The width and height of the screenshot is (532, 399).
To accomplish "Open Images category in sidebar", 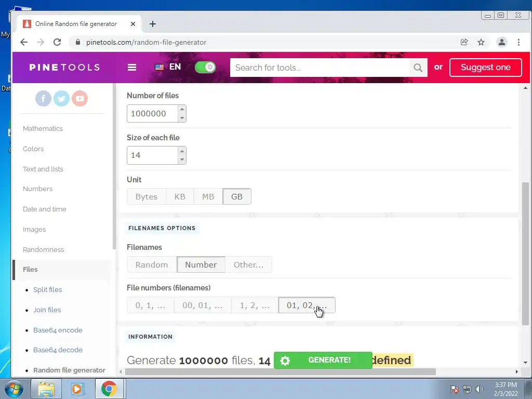I will [34, 230].
